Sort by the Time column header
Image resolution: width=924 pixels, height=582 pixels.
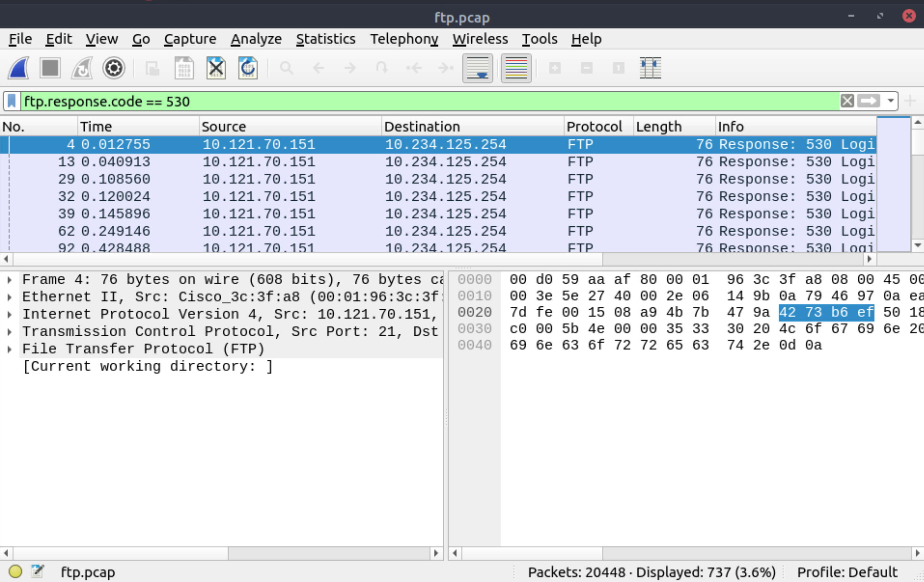click(139, 126)
